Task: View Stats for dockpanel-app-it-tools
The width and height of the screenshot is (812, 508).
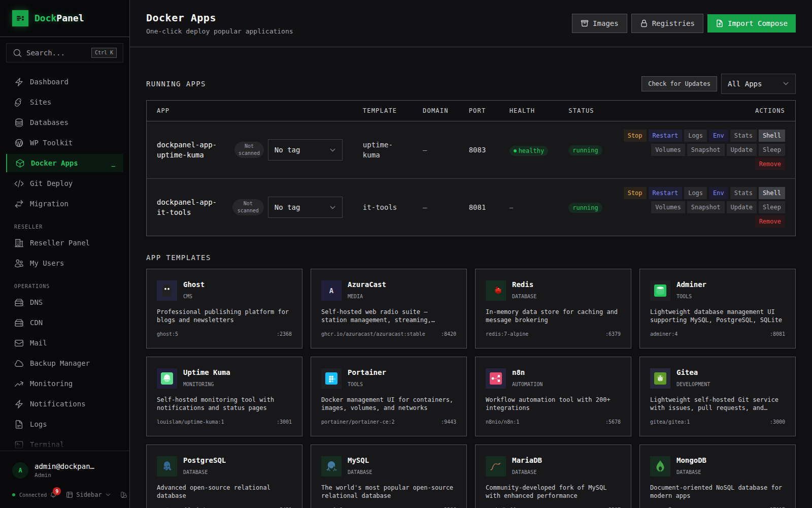Action: click(x=743, y=193)
